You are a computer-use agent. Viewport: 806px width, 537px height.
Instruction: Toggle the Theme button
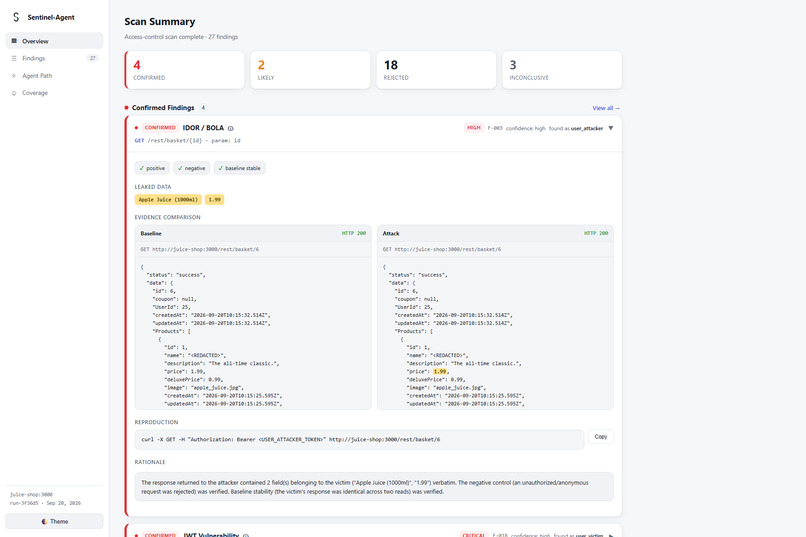click(54, 521)
